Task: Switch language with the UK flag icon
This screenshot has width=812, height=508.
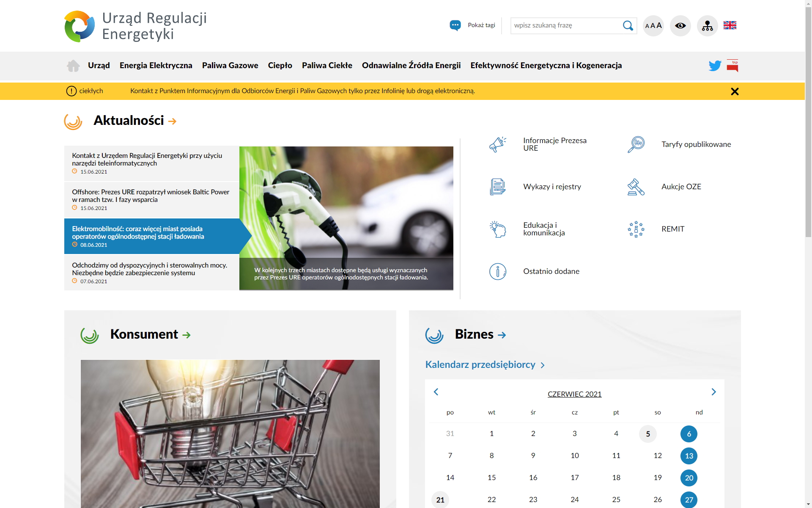Action: click(x=730, y=25)
